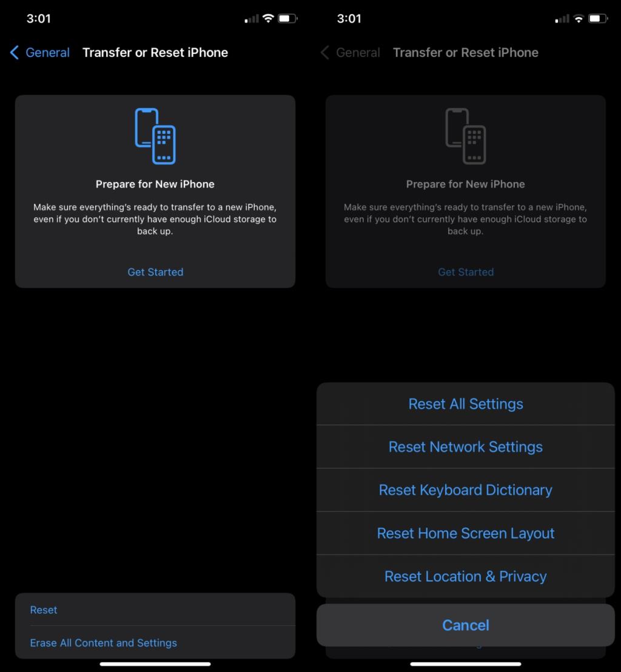This screenshot has width=621, height=672.
Task: Tap the phone transfer illustration icon
Action: tap(155, 135)
